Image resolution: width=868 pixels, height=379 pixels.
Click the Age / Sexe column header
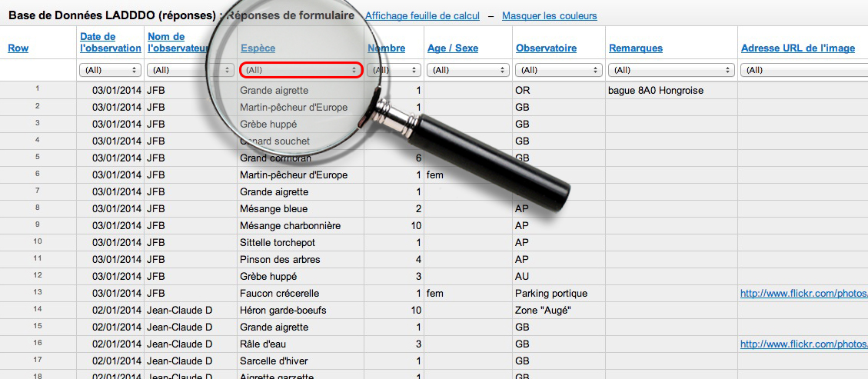[452, 48]
